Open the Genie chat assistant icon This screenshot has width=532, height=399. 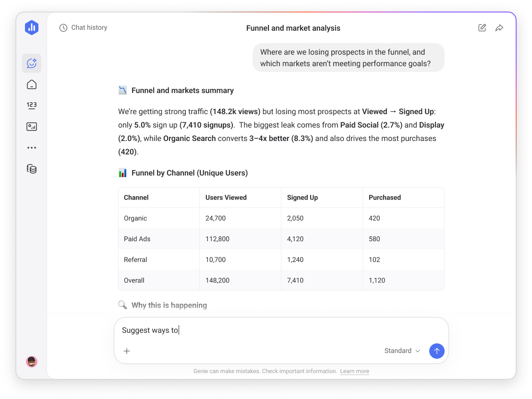click(32, 63)
